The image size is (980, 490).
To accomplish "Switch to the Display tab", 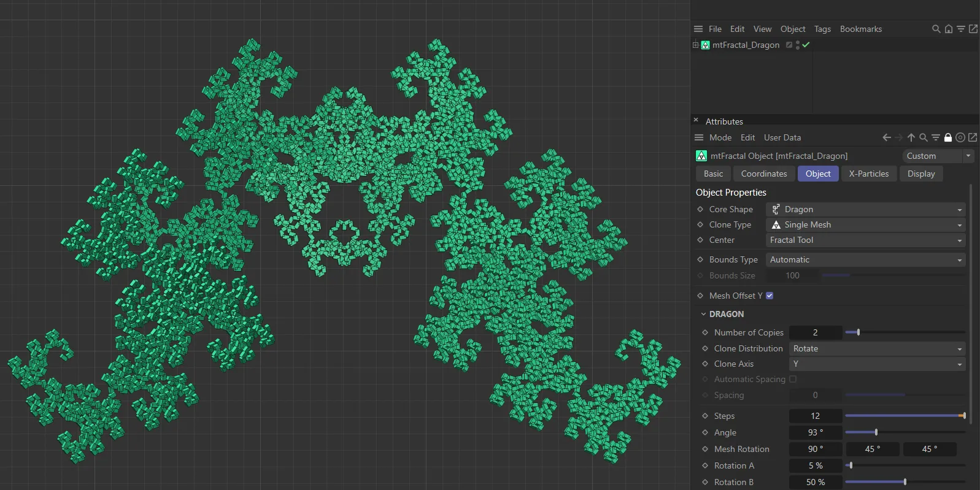I will pos(921,174).
